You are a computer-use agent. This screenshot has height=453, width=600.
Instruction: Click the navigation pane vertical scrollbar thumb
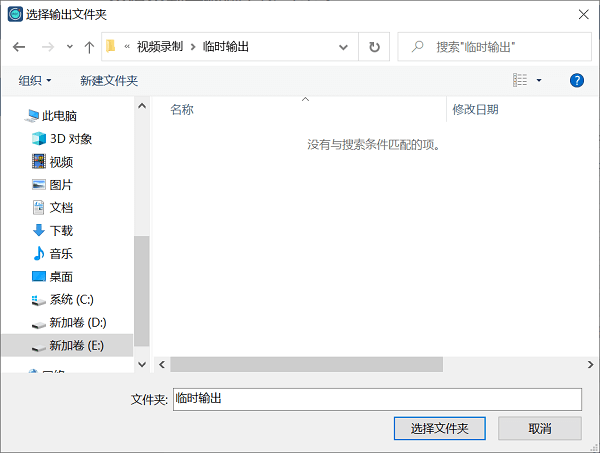tap(142, 291)
